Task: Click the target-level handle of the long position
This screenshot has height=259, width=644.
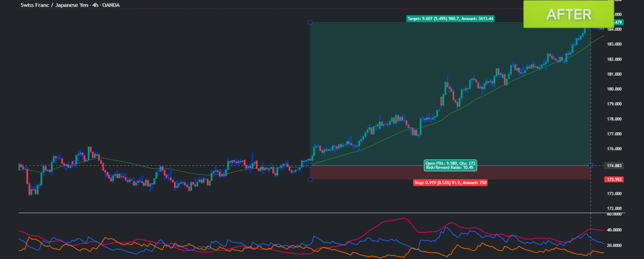Action: 310,22
